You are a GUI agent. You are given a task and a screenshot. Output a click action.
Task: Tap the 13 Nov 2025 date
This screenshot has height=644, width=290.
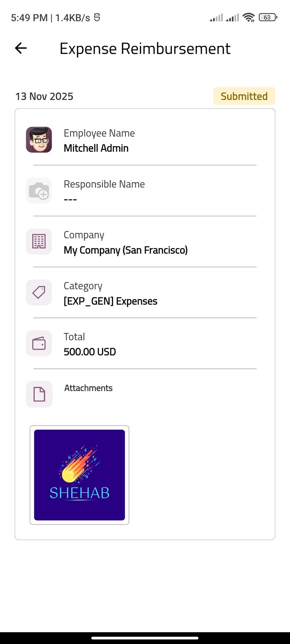[x=44, y=97]
